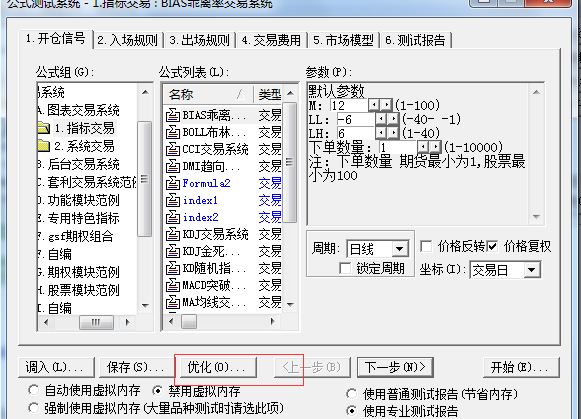Select the MACD突破 formula icon
Image resolution: width=581 pixels, height=419 pixels.
[x=173, y=285]
